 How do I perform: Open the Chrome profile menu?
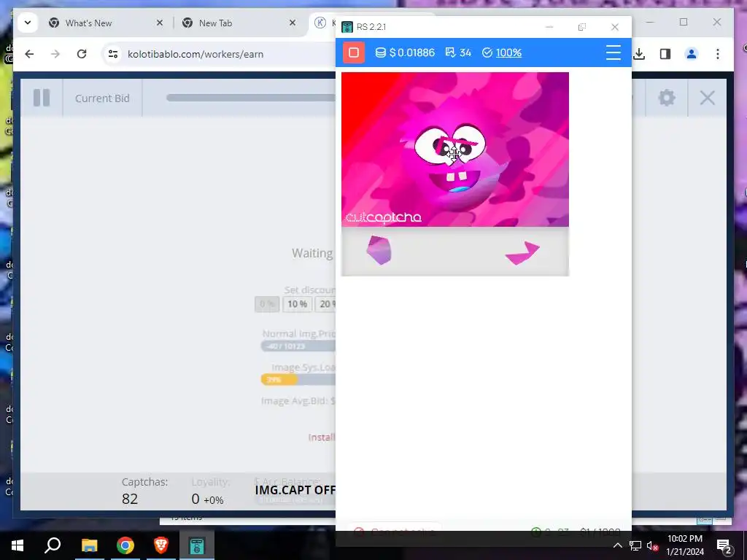point(692,54)
